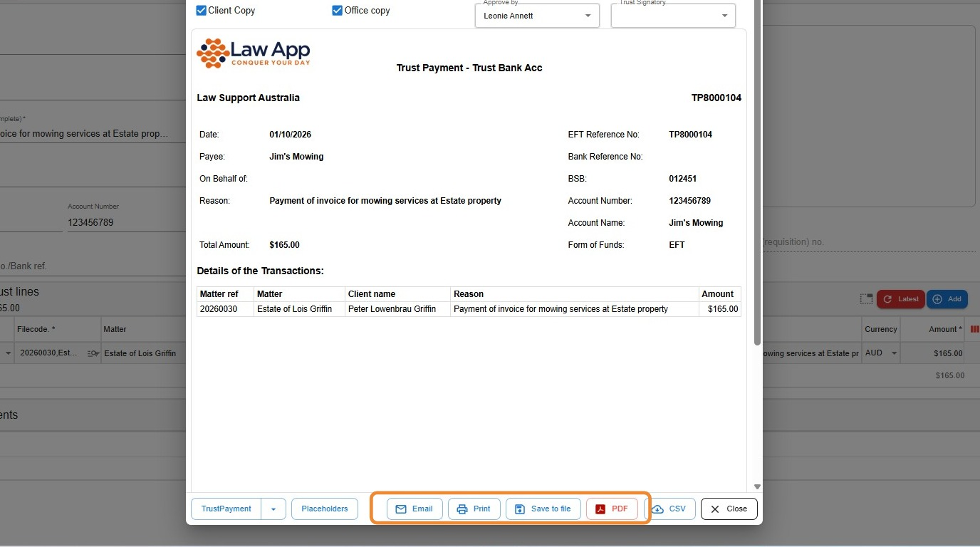The height and width of the screenshot is (547, 980).
Task: Close the trust payment preview dialog
Action: [x=729, y=509]
